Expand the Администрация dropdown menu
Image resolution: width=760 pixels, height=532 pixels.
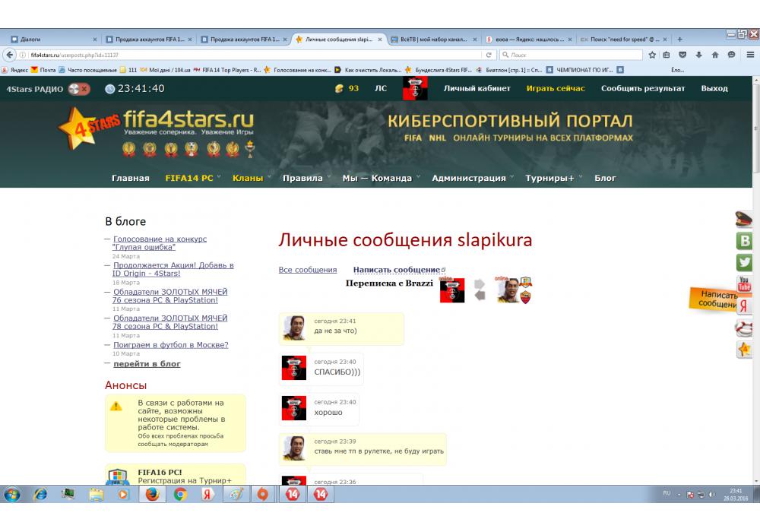click(x=469, y=178)
